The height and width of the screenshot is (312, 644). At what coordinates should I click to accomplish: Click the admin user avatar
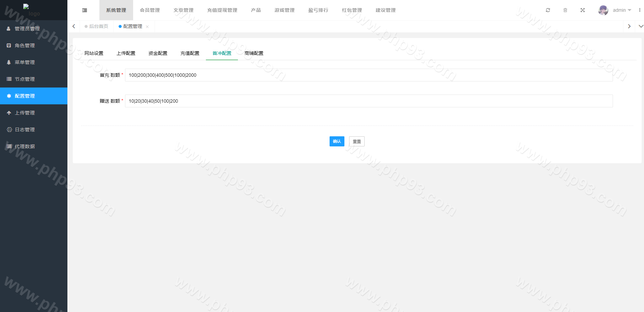tap(603, 10)
